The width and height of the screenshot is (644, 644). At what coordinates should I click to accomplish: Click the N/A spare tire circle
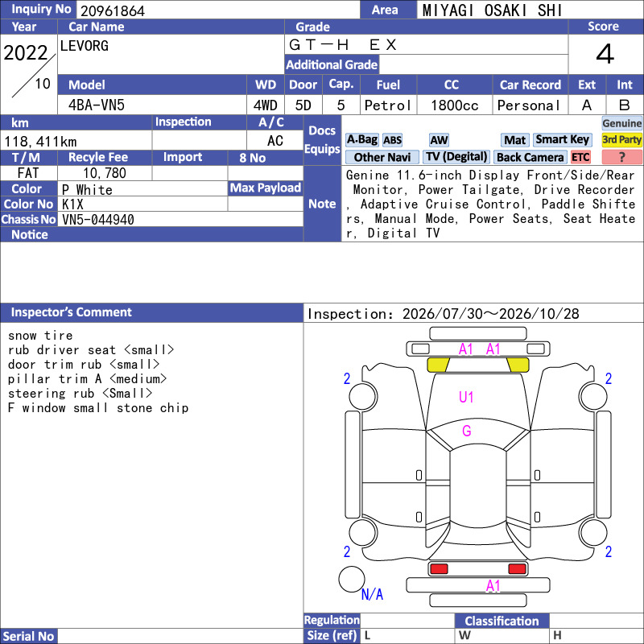coord(352,579)
